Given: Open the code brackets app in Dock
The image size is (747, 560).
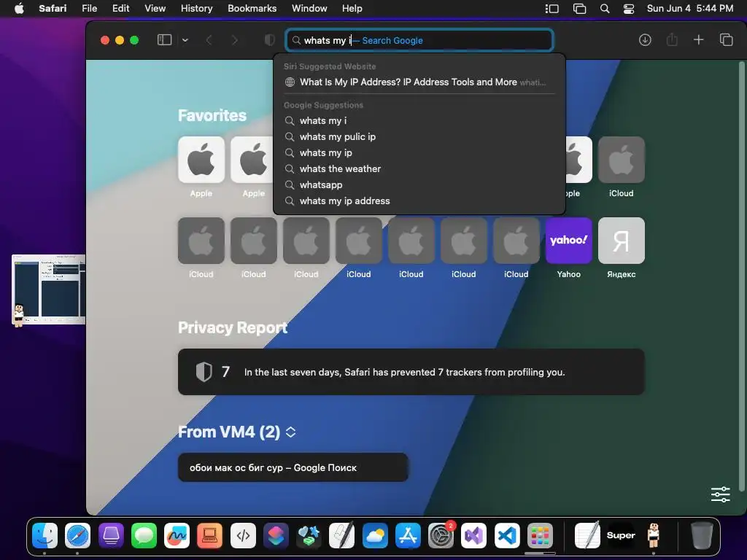Looking at the screenshot, I should coord(243,535).
